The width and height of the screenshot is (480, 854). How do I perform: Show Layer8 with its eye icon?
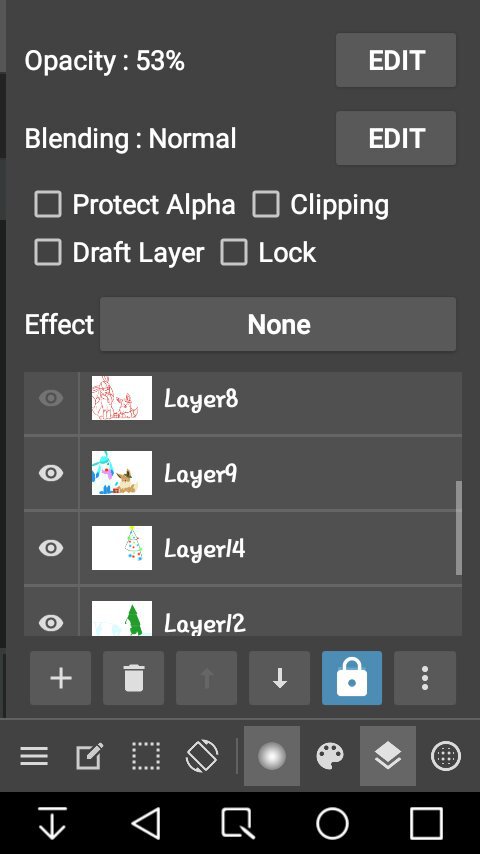(x=51, y=398)
